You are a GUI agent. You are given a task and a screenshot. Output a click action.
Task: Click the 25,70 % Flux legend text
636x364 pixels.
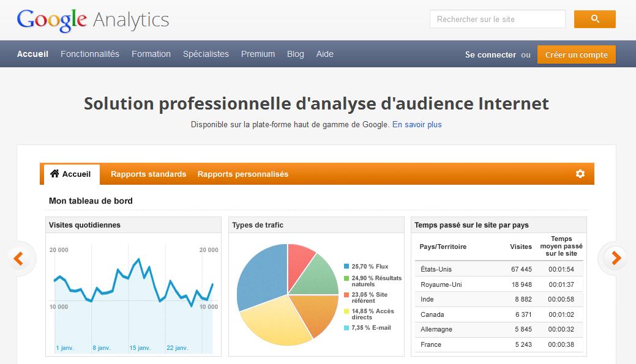click(370, 266)
